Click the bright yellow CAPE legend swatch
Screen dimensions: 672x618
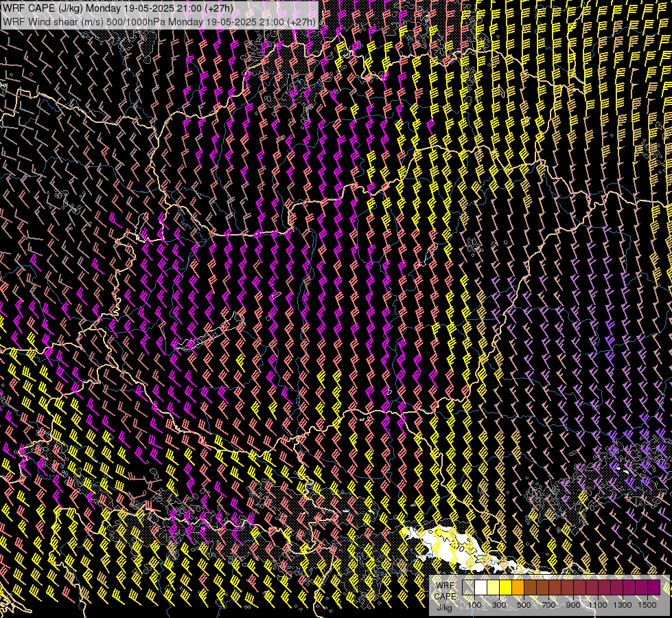[506, 587]
